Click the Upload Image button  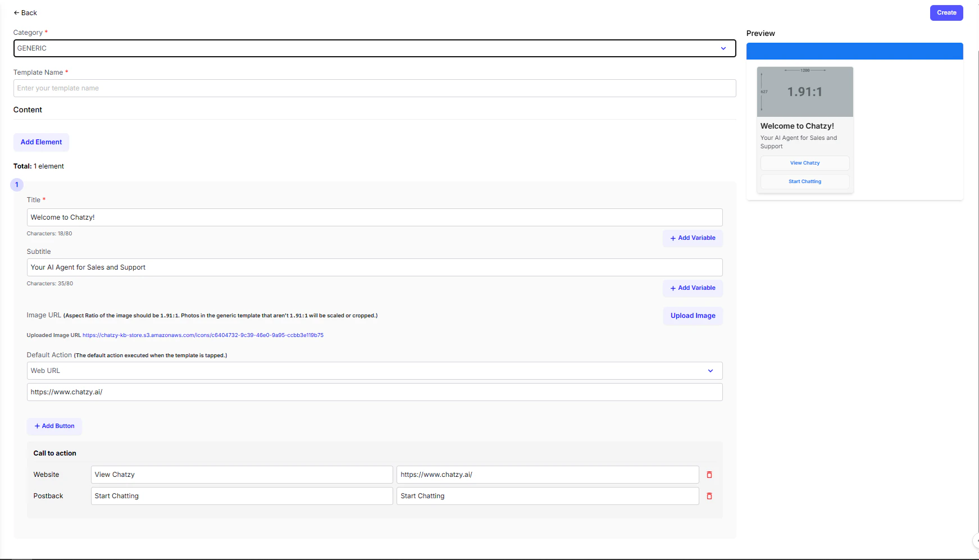693,316
